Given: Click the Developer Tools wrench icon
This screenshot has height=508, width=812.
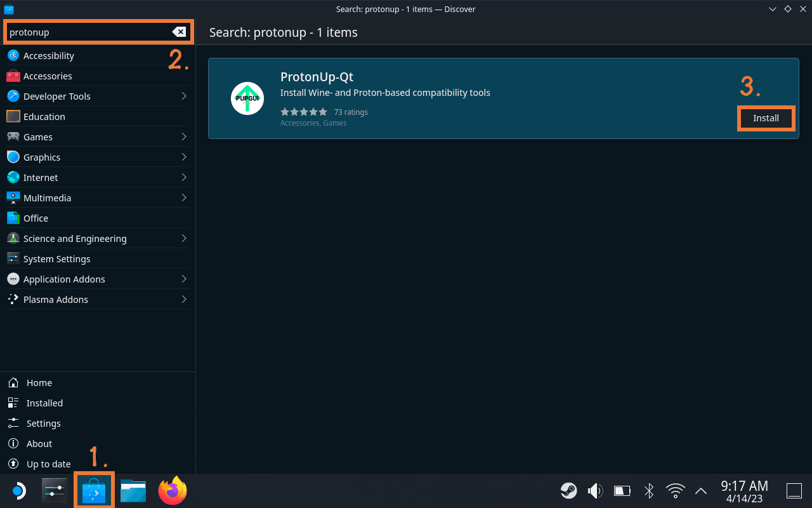Looking at the screenshot, I should tap(13, 97).
